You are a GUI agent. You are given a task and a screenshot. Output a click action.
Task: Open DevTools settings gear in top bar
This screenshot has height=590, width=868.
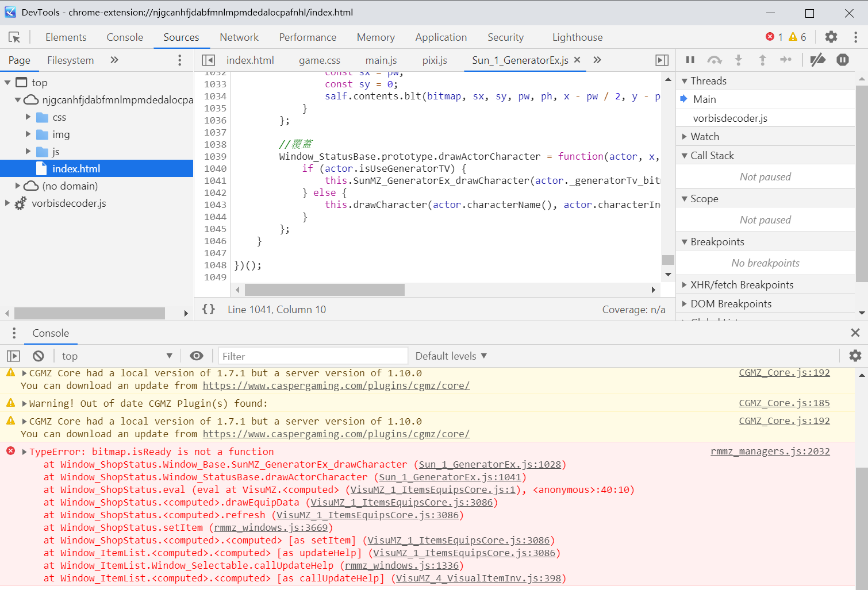tap(831, 37)
